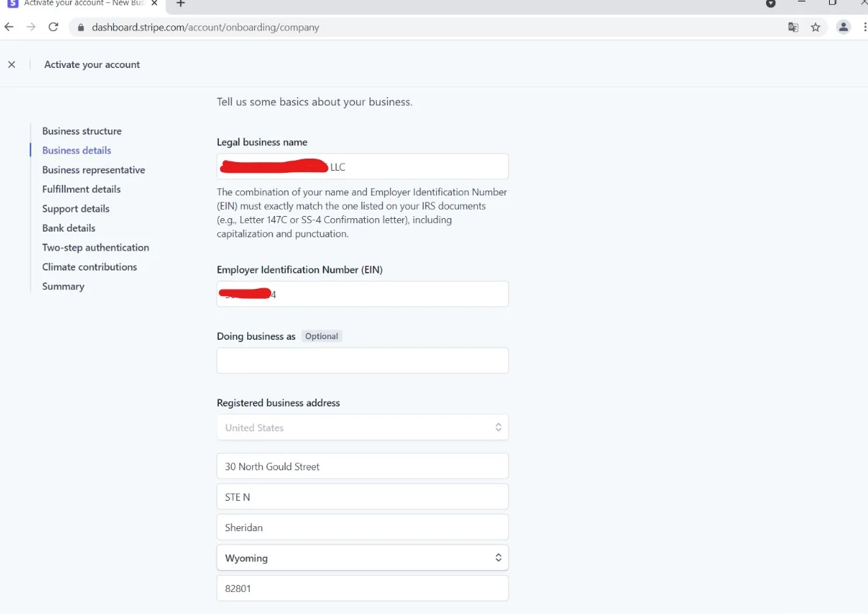The width and height of the screenshot is (868, 614).
Task: Focus the street address field
Action: coord(362,467)
